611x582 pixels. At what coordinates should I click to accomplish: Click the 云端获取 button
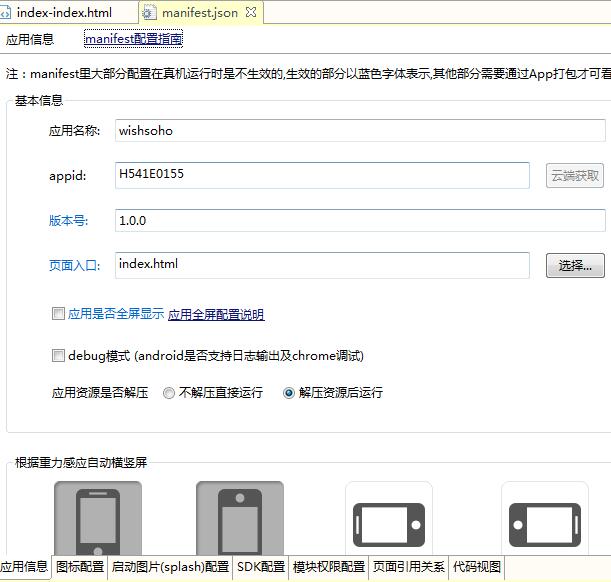click(x=575, y=176)
